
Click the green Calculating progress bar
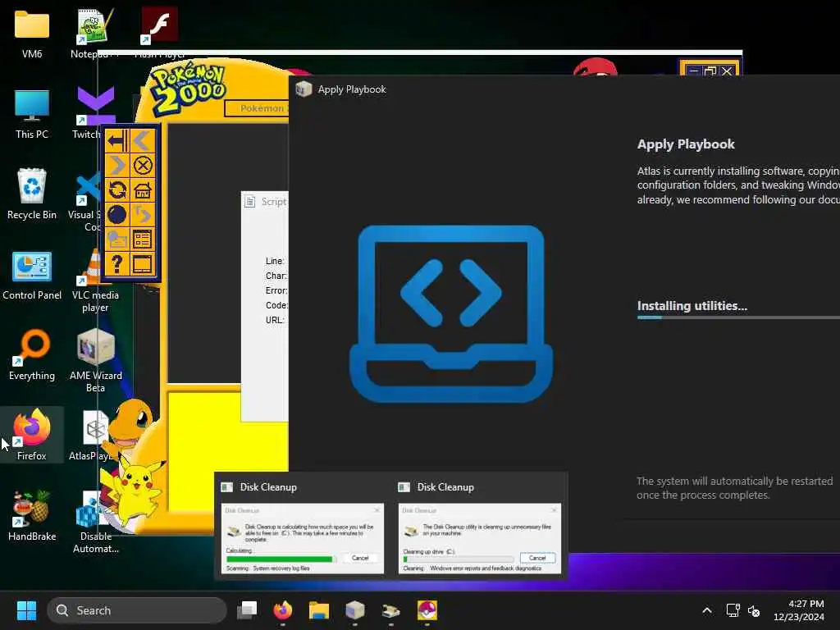point(281,559)
